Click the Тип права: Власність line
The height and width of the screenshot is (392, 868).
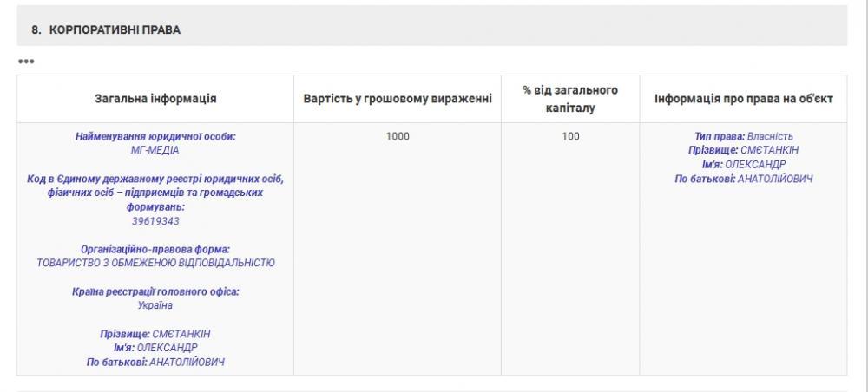point(744,136)
